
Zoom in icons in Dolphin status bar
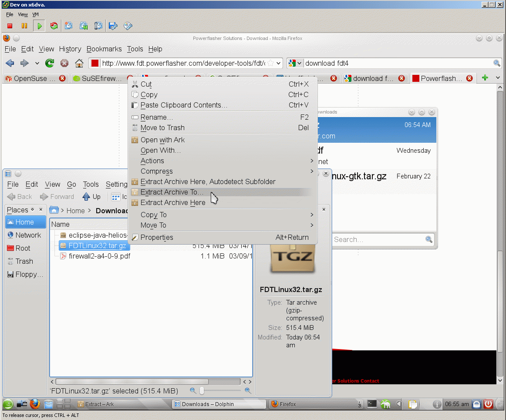pyautogui.click(x=248, y=391)
